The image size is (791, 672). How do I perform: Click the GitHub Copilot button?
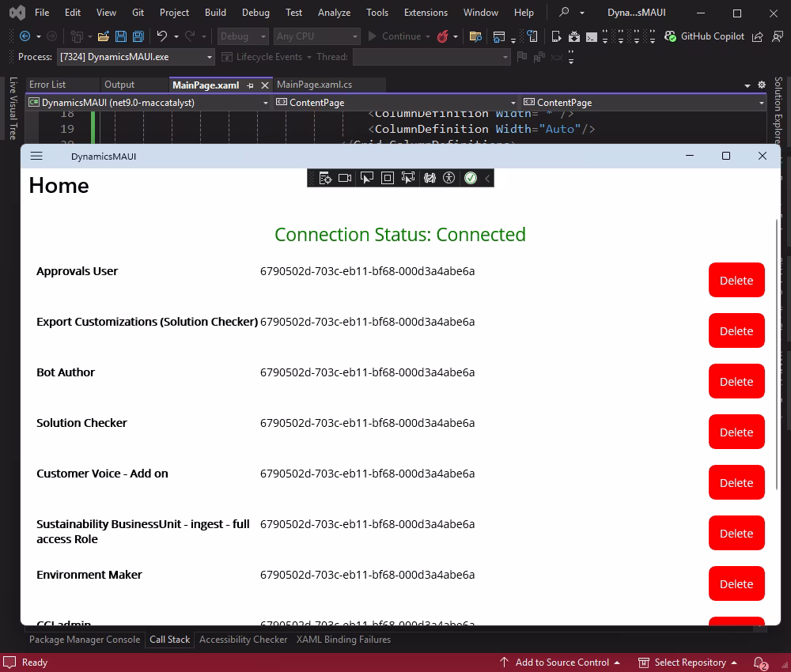[704, 36]
